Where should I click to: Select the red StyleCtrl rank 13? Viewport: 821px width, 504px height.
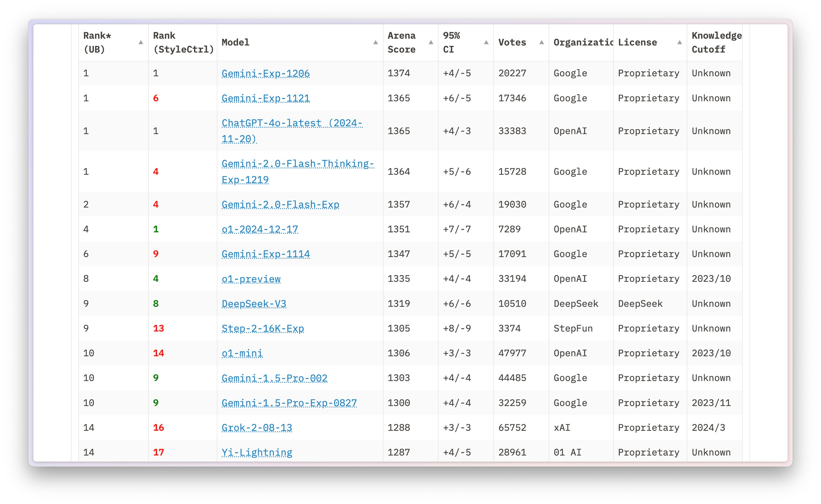pyautogui.click(x=158, y=328)
